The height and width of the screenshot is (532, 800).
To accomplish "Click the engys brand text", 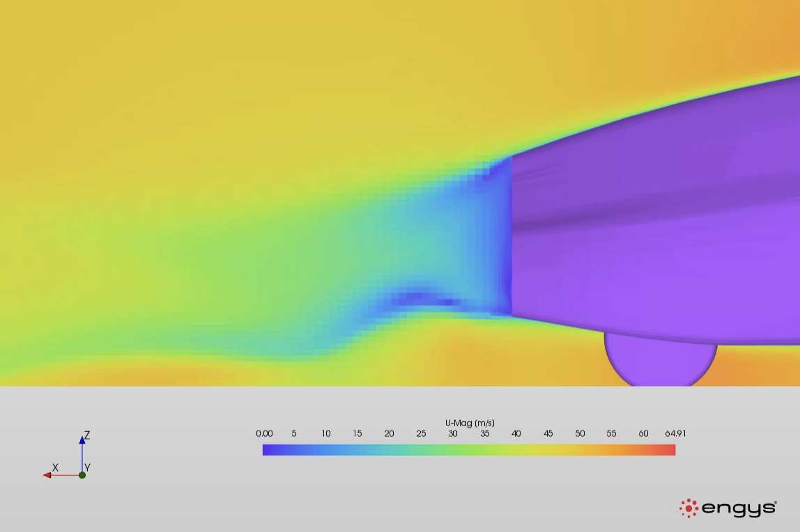I will tap(739, 508).
